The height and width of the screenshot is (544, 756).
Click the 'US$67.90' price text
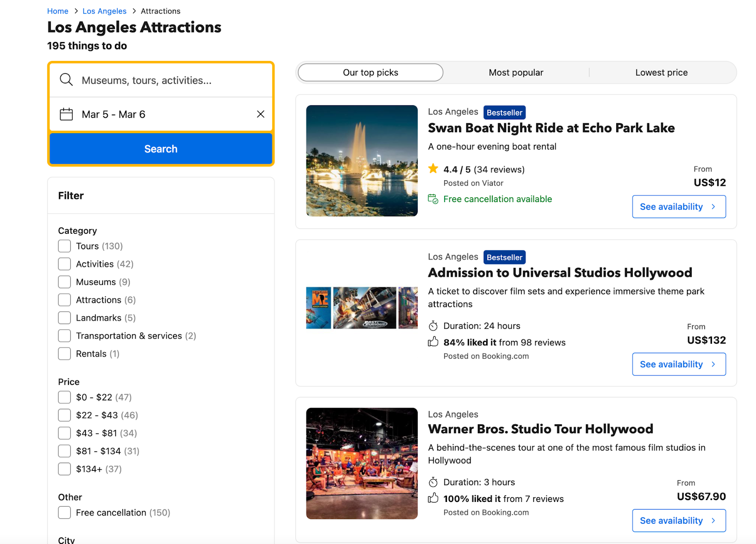pos(701,496)
